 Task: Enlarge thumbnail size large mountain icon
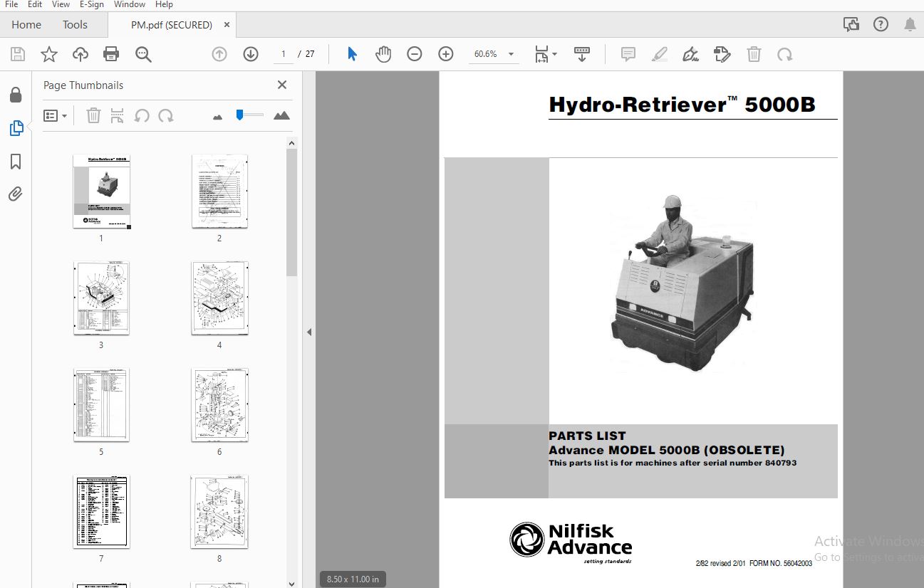pos(281,115)
